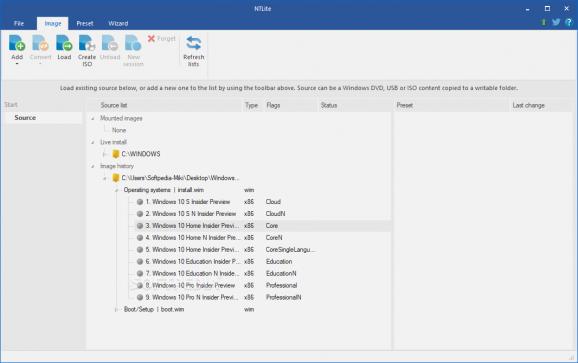Image resolution: width=578 pixels, height=363 pixels.
Task: Click the Professional flag cell
Action: (x=281, y=285)
